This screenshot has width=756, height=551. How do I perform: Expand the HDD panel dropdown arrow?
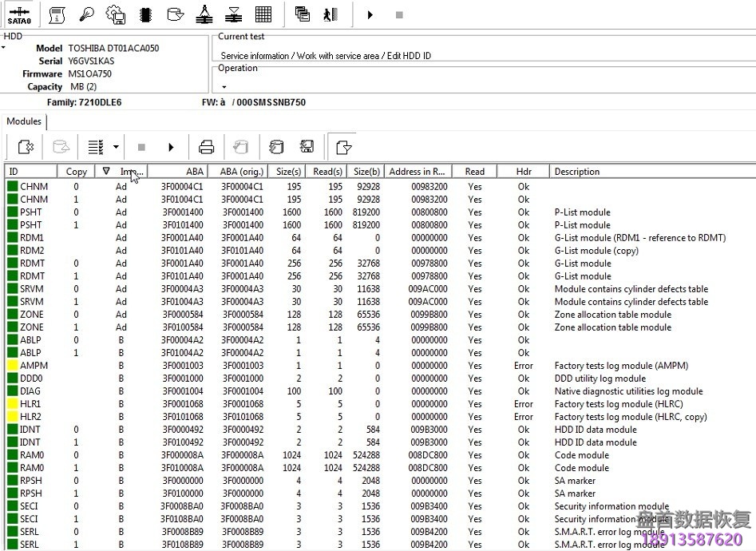3,48
